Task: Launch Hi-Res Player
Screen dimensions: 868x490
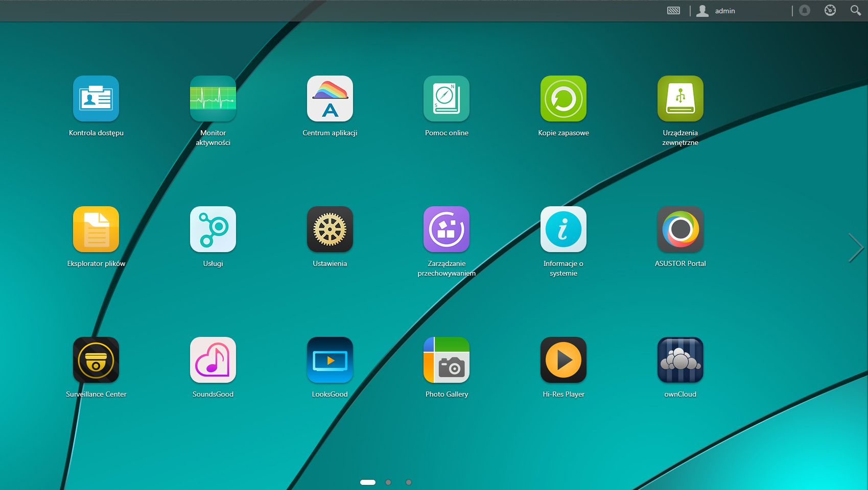Action: (564, 360)
